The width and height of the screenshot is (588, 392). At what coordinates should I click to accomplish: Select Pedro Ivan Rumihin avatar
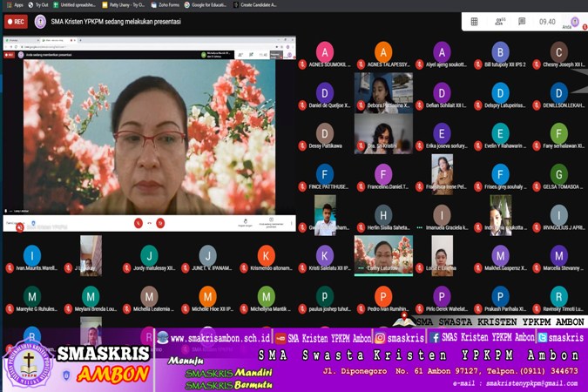tap(383, 296)
